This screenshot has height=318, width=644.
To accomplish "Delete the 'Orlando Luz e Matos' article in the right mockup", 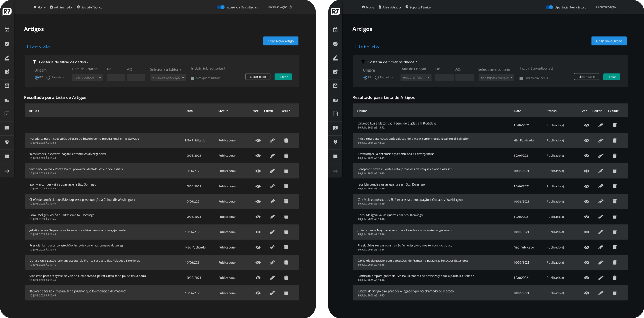I will coord(615,125).
